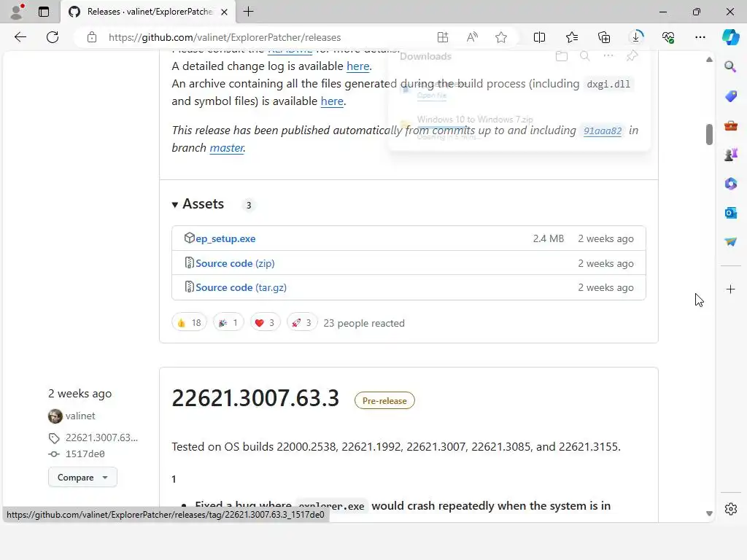Open tag 22621.3007.63... link

coord(101,437)
